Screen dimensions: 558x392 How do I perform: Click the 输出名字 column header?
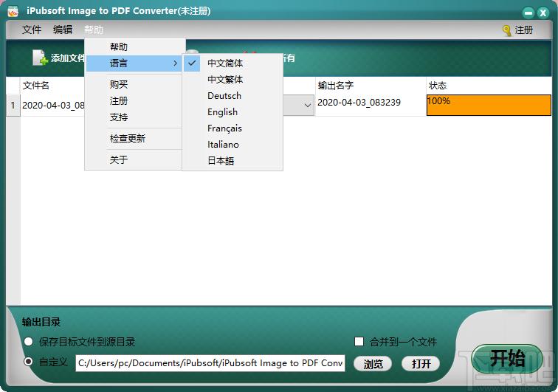pyautogui.click(x=370, y=86)
